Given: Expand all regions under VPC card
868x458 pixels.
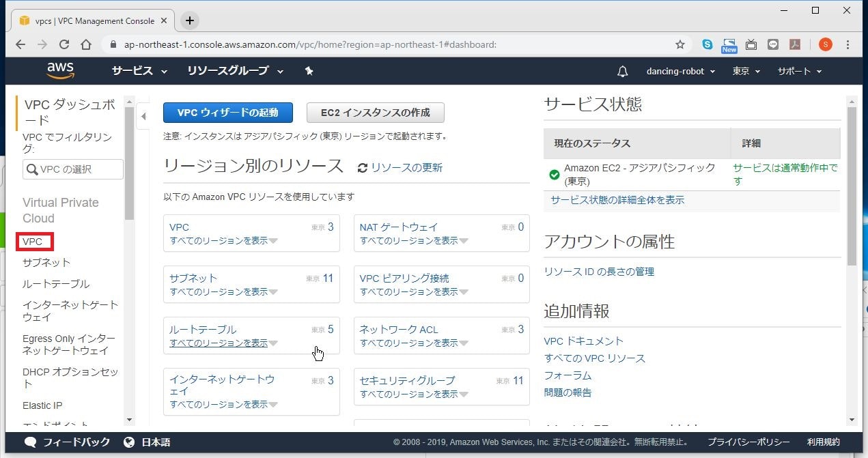Looking at the screenshot, I should coord(224,240).
